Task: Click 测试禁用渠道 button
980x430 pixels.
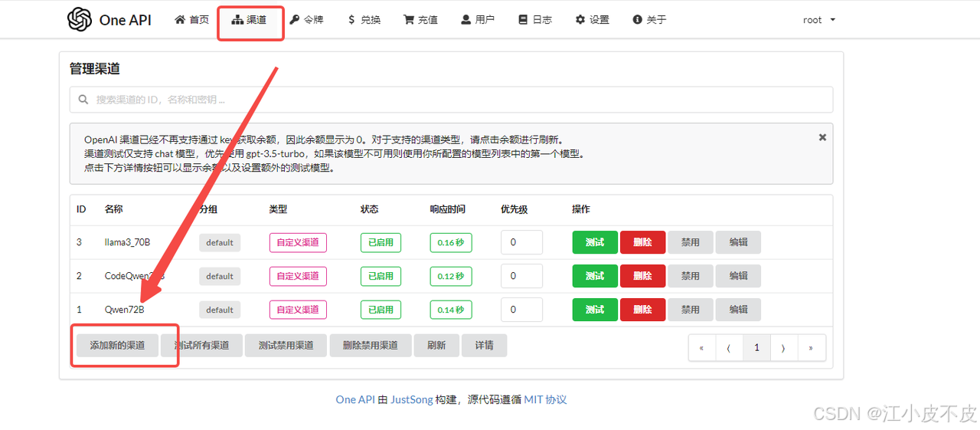Action: (x=286, y=345)
